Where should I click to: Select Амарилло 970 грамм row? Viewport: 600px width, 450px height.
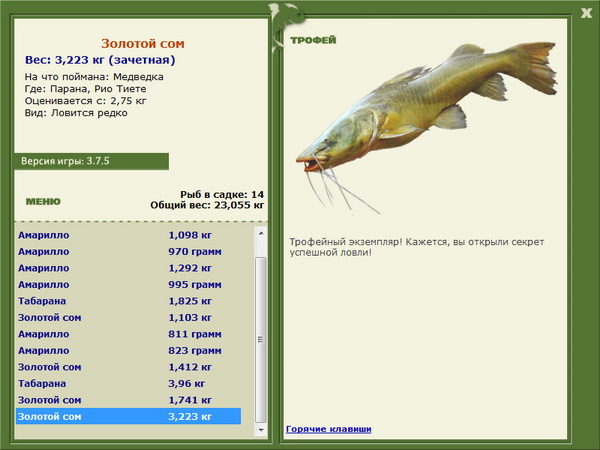[129, 251]
